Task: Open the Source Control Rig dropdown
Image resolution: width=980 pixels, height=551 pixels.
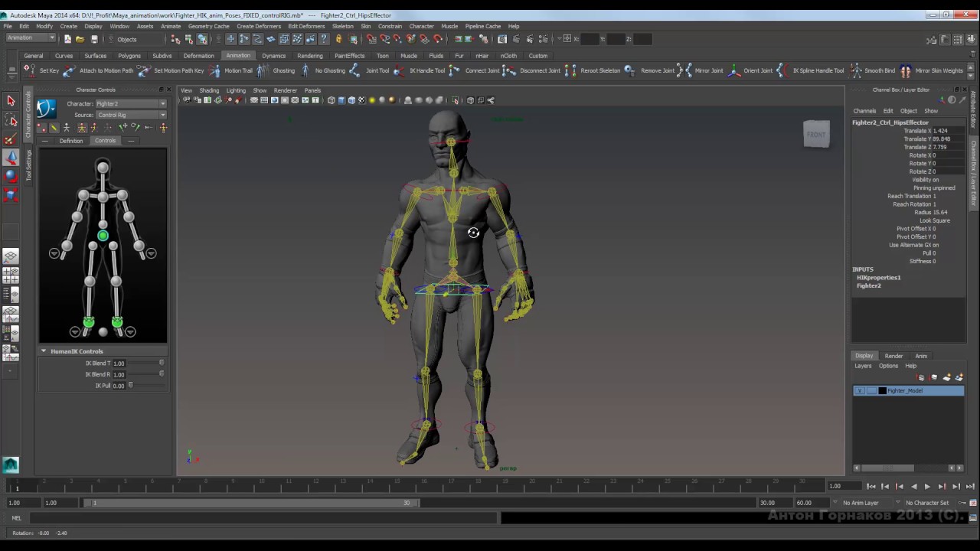Action: pos(130,115)
